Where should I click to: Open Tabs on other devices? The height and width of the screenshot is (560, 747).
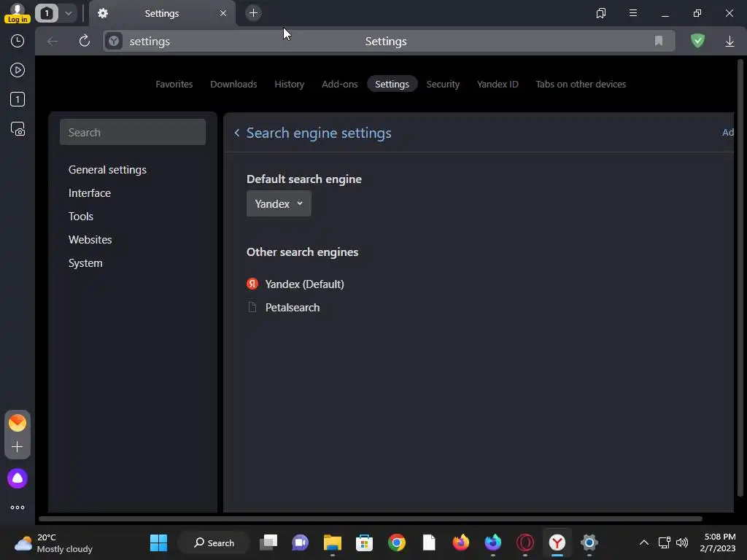pyautogui.click(x=581, y=85)
